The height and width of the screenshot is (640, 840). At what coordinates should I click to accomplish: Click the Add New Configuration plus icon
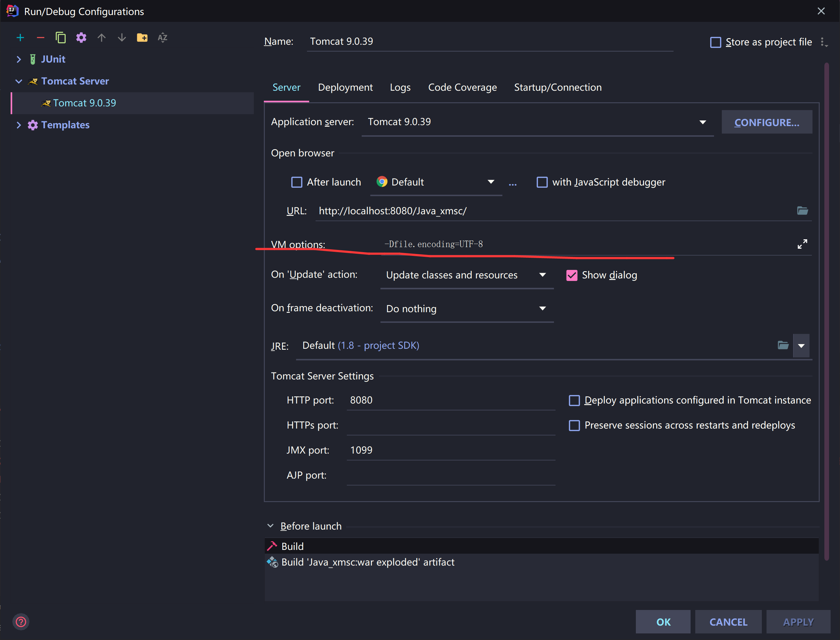20,38
